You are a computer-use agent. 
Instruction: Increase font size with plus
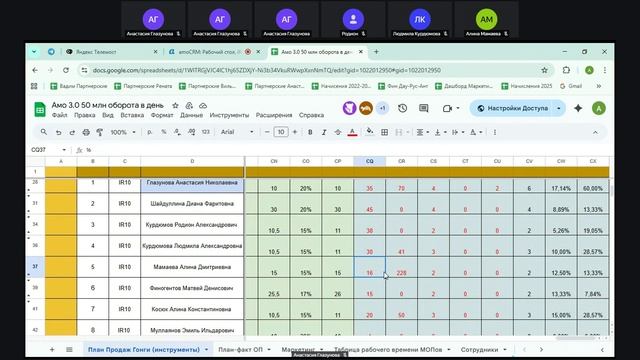tap(295, 132)
